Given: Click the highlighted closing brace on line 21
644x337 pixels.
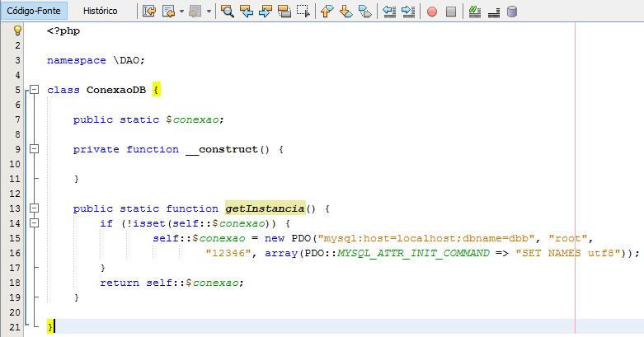Looking at the screenshot, I should pyautogui.click(x=50, y=327).
